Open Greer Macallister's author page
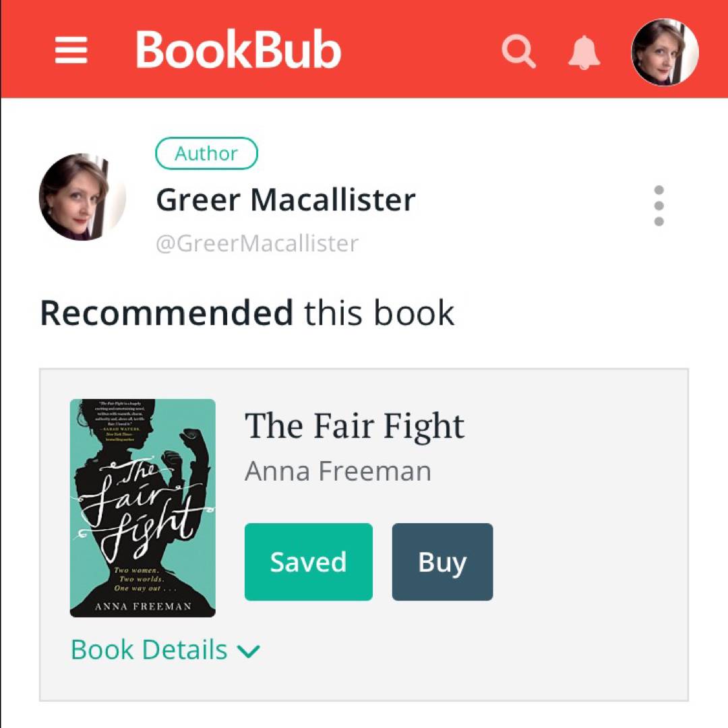 [286, 200]
